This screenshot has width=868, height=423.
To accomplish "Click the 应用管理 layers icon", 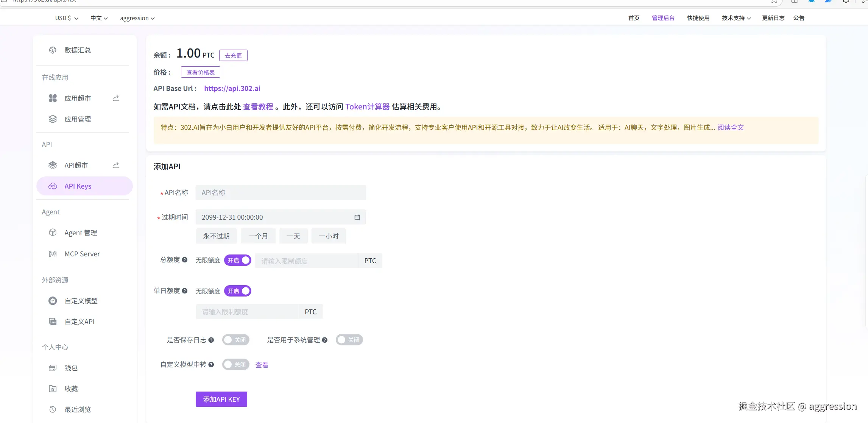I will (53, 119).
